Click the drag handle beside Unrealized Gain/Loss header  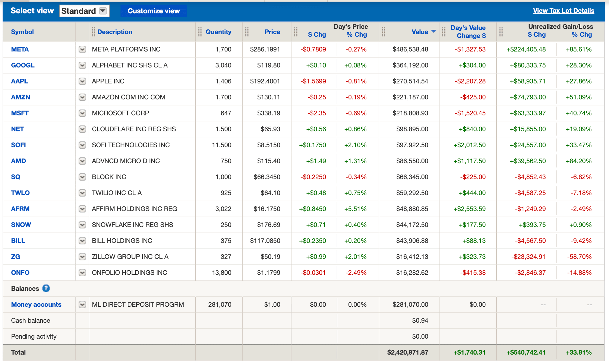[x=501, y=32]
